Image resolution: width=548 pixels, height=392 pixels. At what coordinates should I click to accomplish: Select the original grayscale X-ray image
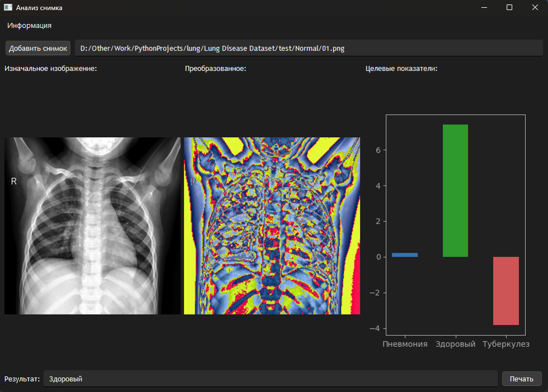coord(93,226)
